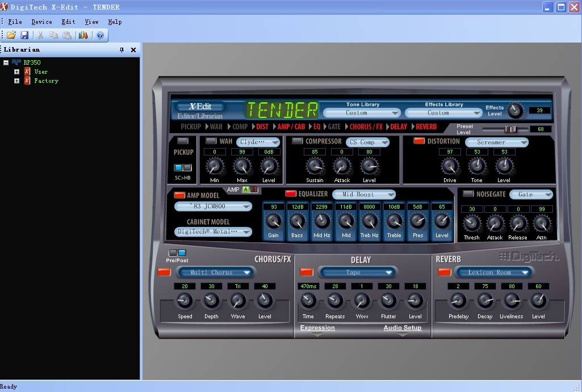Open the Edit menu
582x392 pixels.
[68, 22]
